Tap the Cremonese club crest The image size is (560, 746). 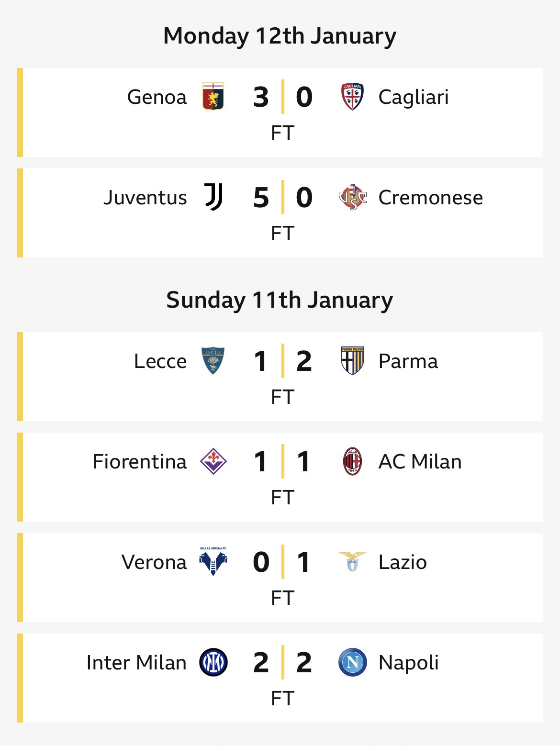[352, 197]
